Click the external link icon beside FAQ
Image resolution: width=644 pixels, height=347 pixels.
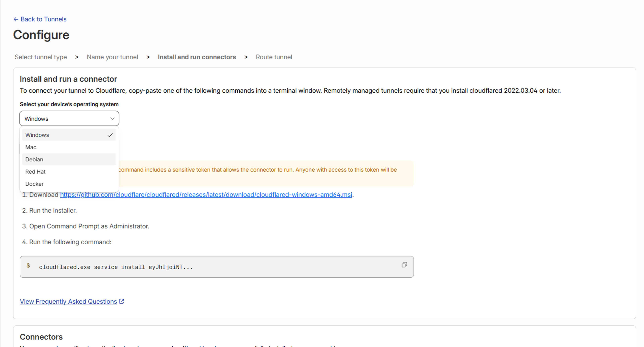pos(121,302)
